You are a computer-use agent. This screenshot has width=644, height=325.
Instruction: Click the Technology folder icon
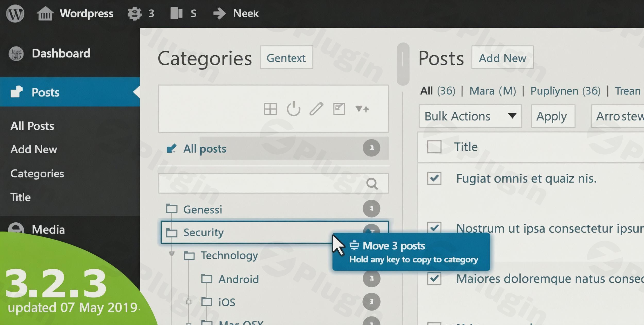coord(189,256)
